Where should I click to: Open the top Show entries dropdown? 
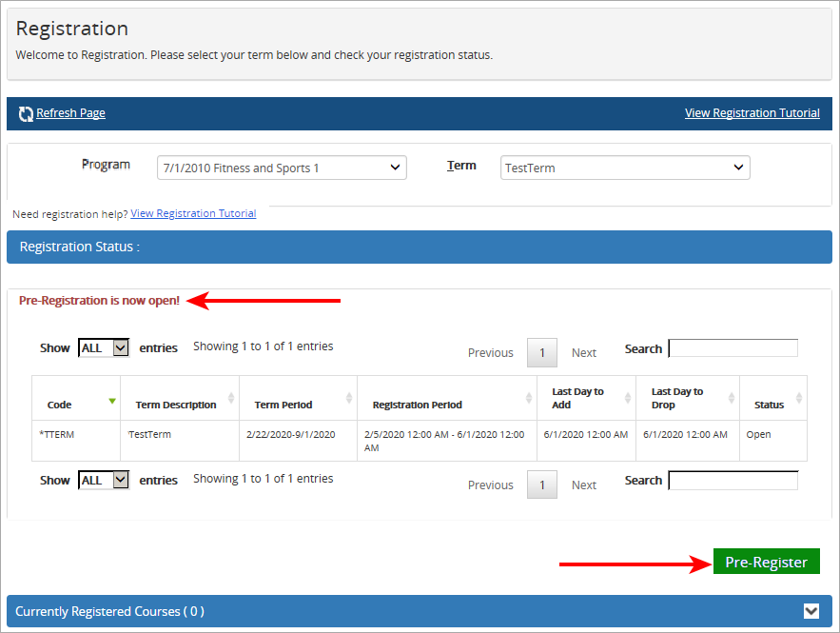click(x=103, y=347)
